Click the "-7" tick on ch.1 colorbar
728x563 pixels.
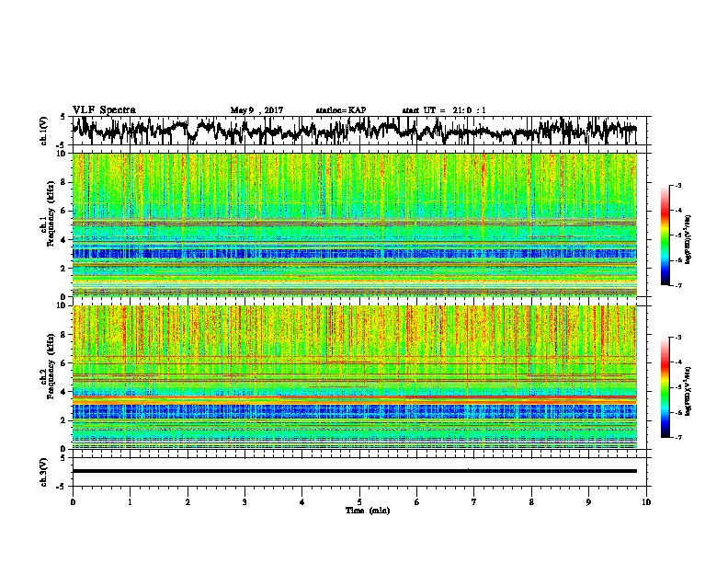[678, 285]
